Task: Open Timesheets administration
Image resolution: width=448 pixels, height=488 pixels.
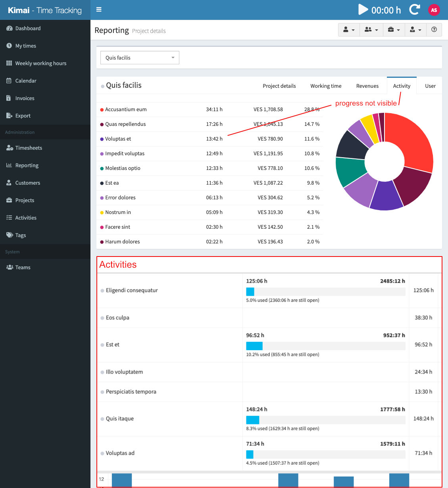Action: point(45,148)
